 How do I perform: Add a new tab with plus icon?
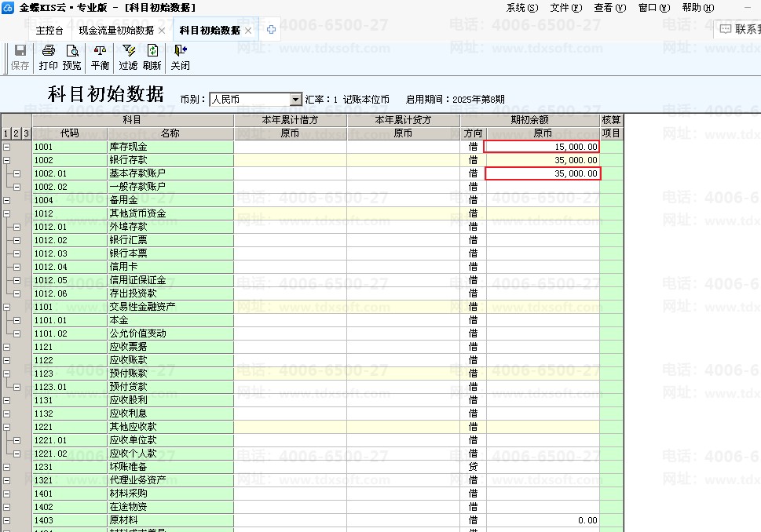tap(271, 30)
